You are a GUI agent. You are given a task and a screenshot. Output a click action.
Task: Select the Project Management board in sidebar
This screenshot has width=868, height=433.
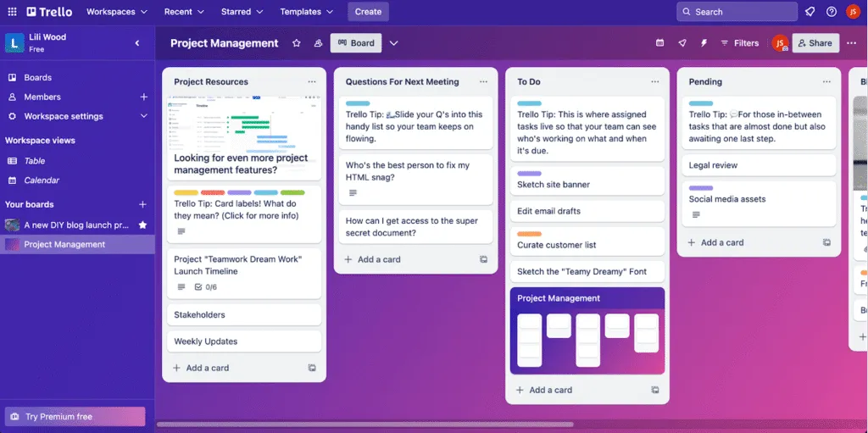pyautogui.click(x=77, y=244)
